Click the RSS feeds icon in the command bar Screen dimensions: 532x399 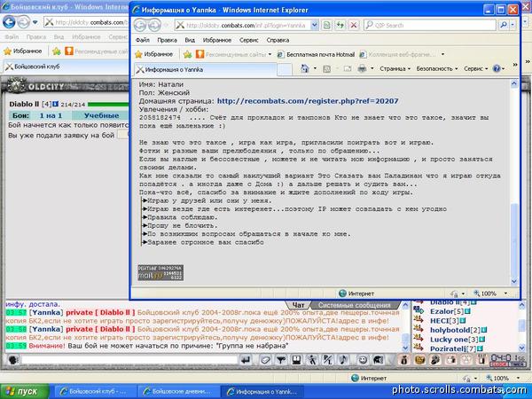pyautogui.click(x=326, y=69)
